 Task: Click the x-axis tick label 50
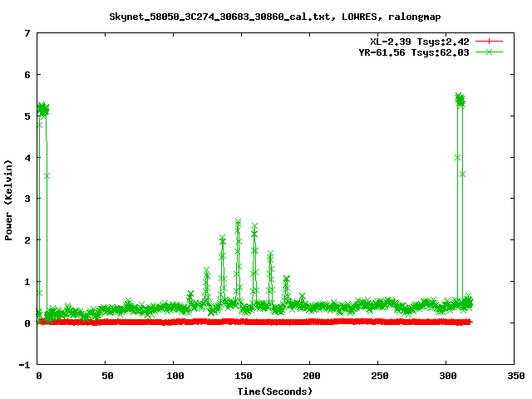(x=107, y=376)
